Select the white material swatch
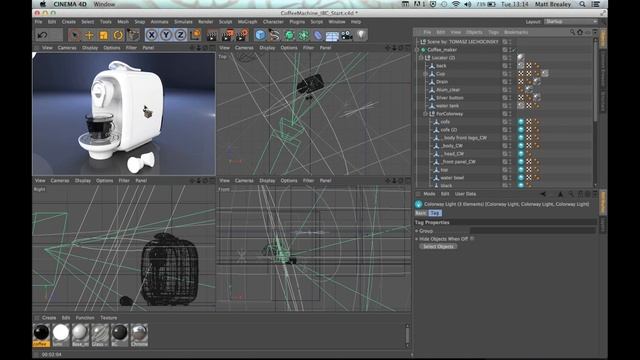640x360 pixels. click(x=61, y=333)
